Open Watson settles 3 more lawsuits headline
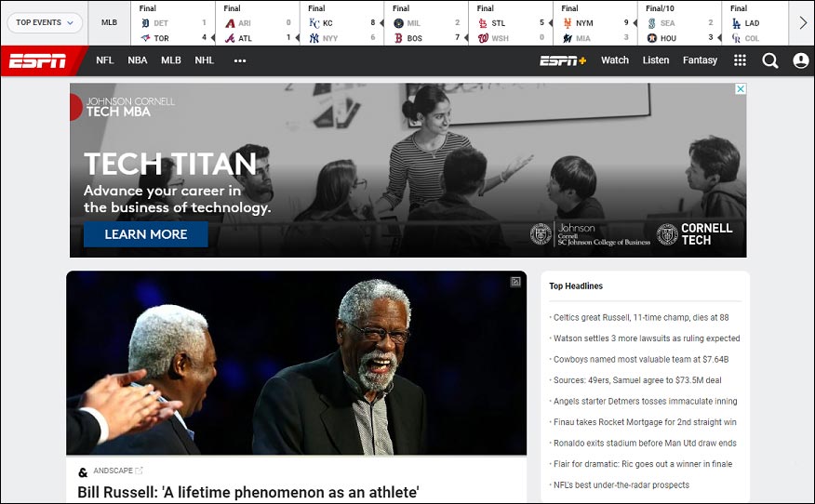Image resolution: width=815 pixels, height=504 pixels. click(x=647, y=338)
